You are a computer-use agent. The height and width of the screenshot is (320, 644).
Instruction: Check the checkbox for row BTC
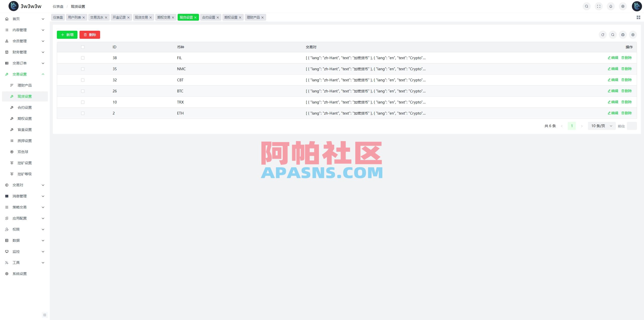tap(83, 91)
